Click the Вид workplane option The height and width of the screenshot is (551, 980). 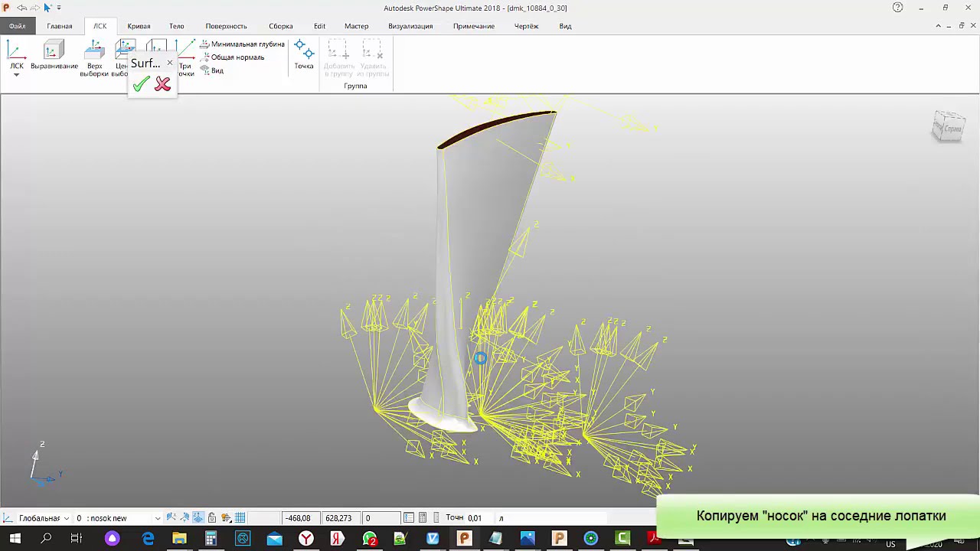tap(212, 70)
